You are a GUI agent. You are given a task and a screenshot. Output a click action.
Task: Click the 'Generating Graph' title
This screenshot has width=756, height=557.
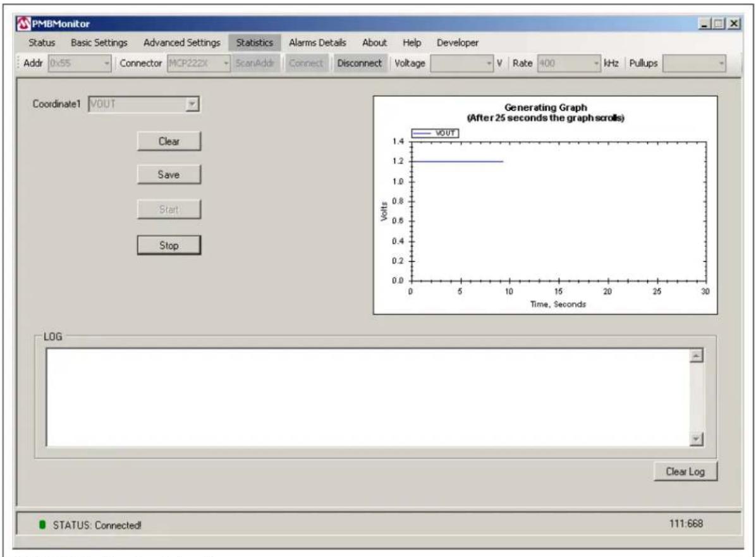pyautogui.click(x=546, y=107)
